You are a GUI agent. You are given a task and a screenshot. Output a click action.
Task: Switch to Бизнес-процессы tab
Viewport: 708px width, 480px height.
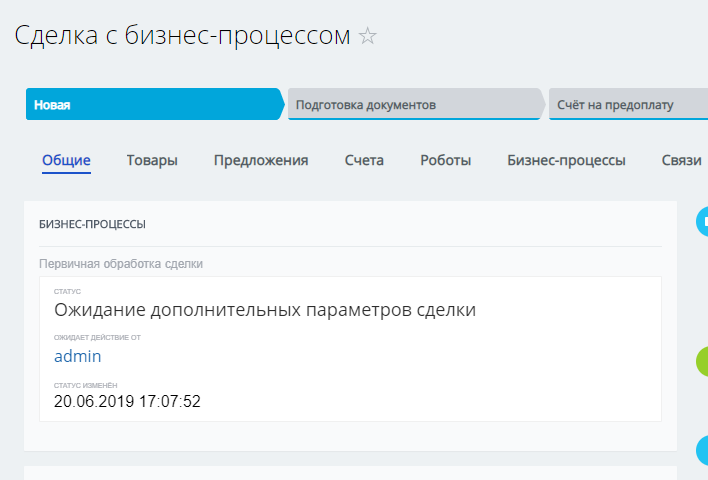[566, 160]
